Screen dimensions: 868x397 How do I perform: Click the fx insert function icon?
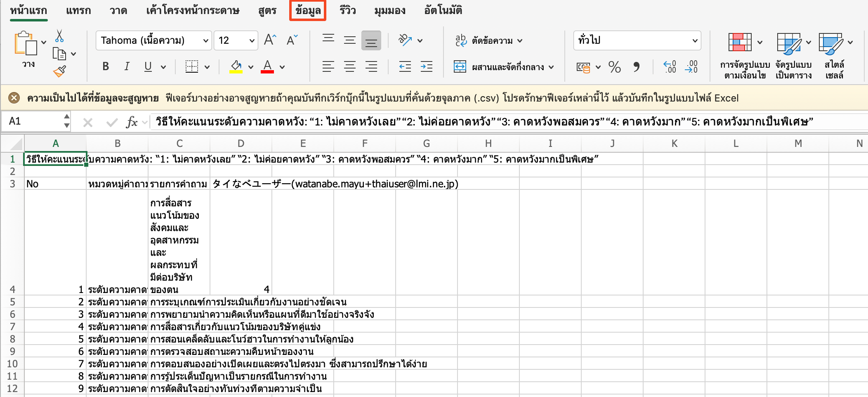(x=132, y=122)
